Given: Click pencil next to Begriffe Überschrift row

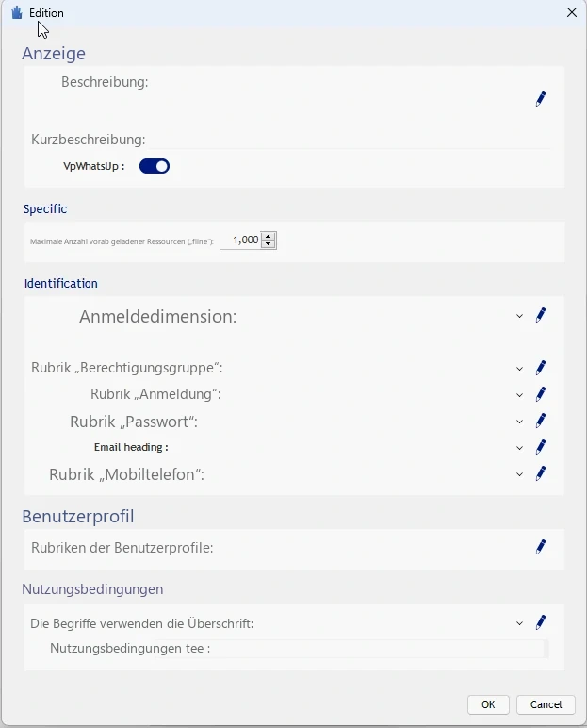Looking at the screenshot, I should coord(541,622).
